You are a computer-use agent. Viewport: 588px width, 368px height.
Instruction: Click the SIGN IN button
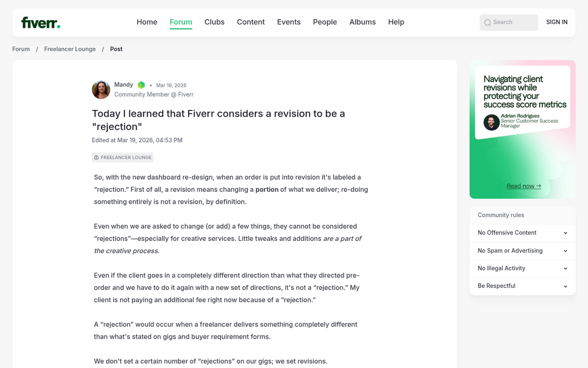[557, 22]
